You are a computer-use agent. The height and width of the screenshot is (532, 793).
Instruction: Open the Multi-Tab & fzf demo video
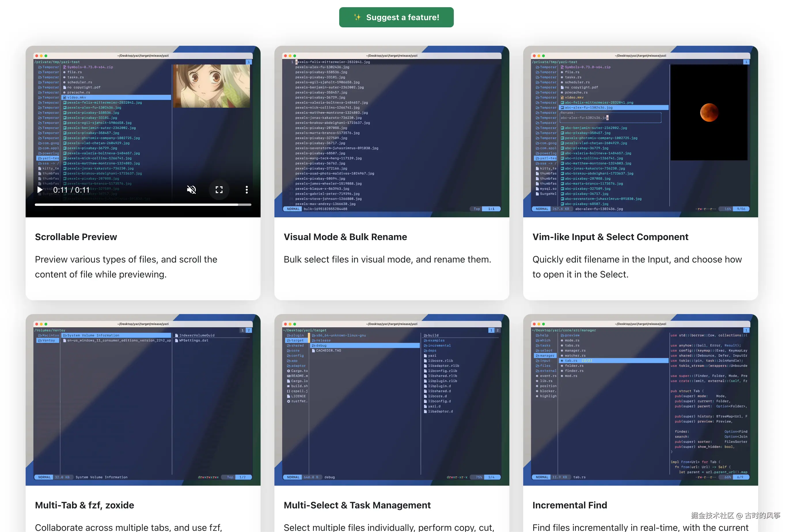(x=143, y=400)
